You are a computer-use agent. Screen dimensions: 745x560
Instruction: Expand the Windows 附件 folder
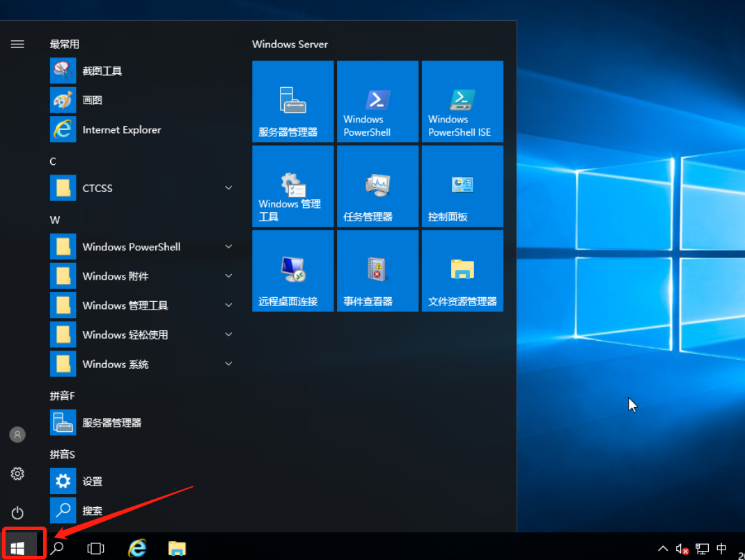[x=228, y=276]
